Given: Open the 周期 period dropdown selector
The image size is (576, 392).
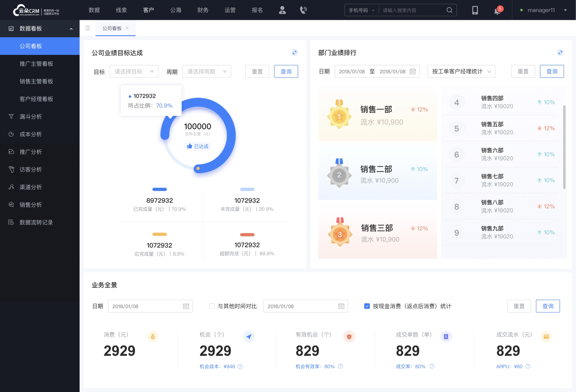Looking at the screenshot, I should pyautogui.click(x=205, y=71).
